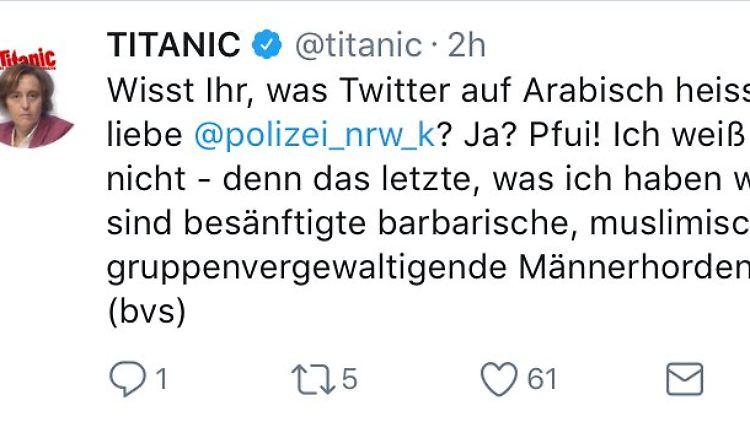The image size is (750, 422).
Task: Like the tweet with heart icon
Action: [497, 379]
